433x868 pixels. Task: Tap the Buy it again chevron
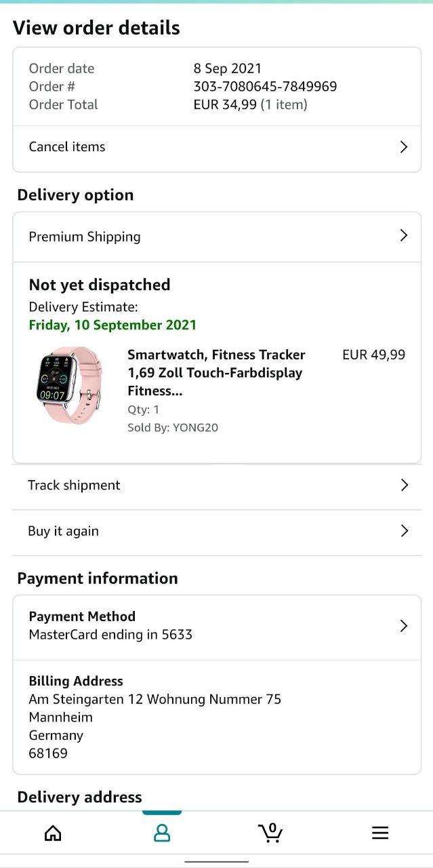(x=405, y=531)
